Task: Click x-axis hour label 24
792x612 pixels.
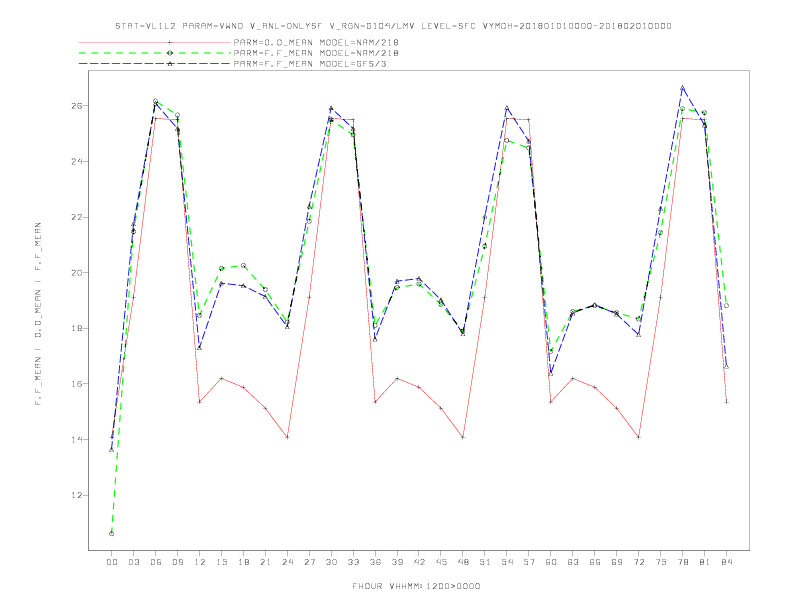Action: point(287,562)
